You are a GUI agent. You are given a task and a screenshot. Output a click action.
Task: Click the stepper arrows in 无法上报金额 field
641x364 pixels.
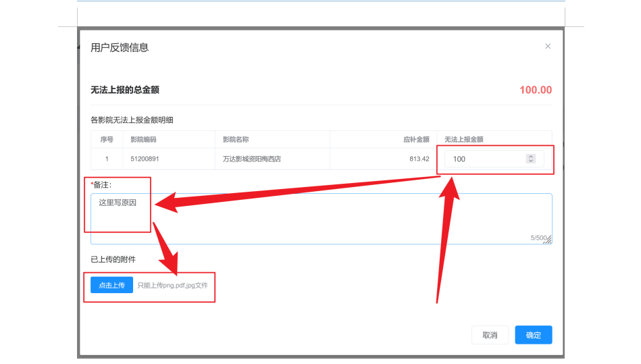(531, 159)
